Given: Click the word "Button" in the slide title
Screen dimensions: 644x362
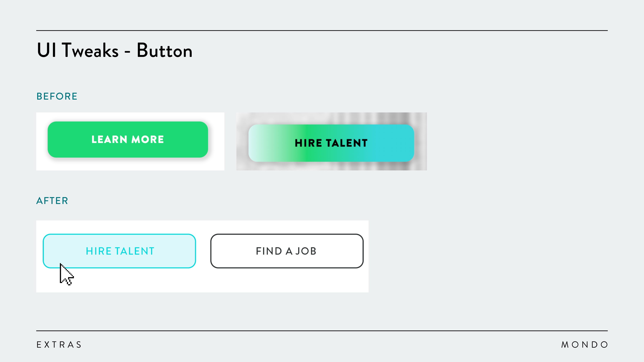Looking at the screenshot, I should tap(164, 50).
